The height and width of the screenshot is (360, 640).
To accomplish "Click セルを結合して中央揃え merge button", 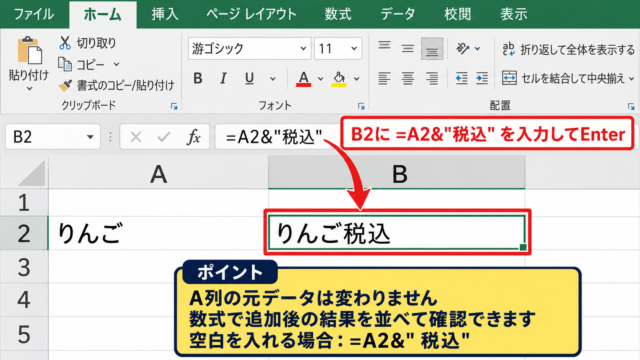I will [563, 78].
